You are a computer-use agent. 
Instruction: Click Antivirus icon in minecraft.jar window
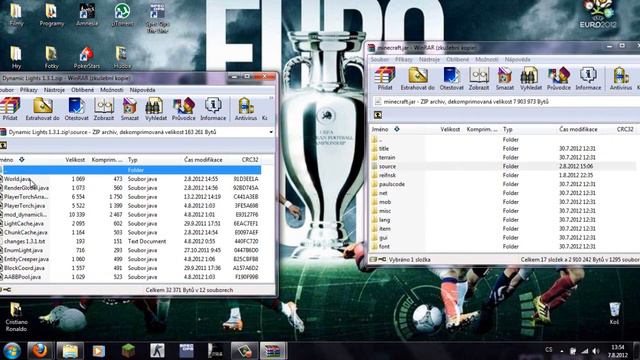pos(621,78)
